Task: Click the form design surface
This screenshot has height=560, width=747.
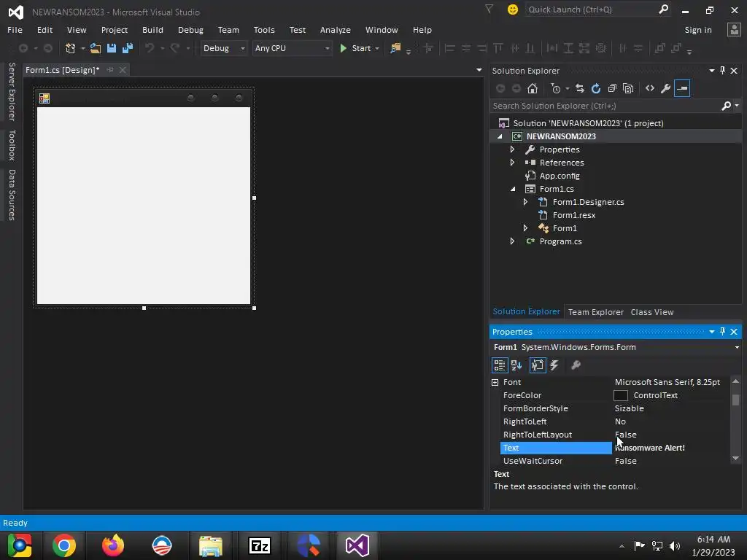Action: point(144,205)
